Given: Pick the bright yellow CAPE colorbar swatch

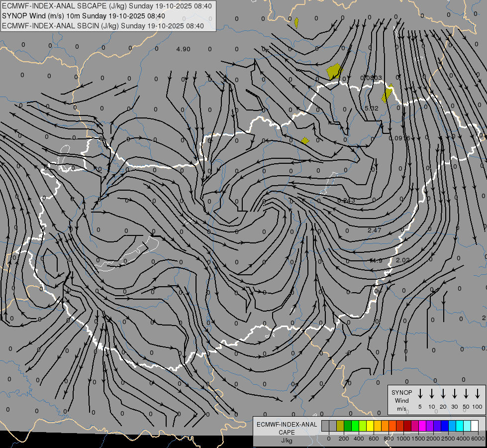Looking at the screenshot, I should point(370,426).
